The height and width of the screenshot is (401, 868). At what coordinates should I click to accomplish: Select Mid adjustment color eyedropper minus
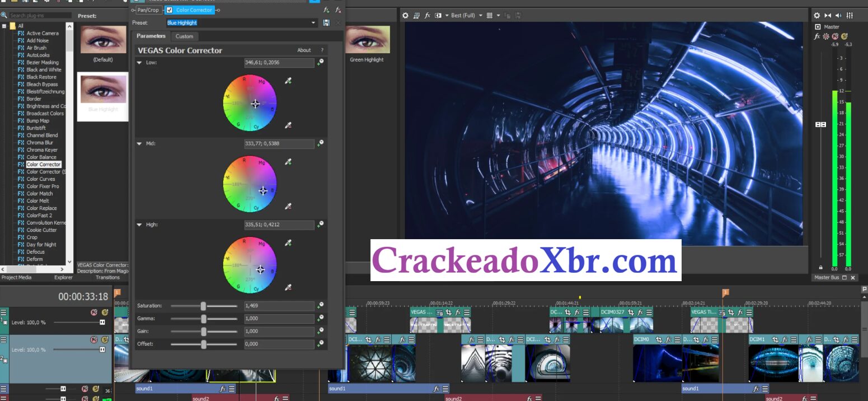coord(288,207)
